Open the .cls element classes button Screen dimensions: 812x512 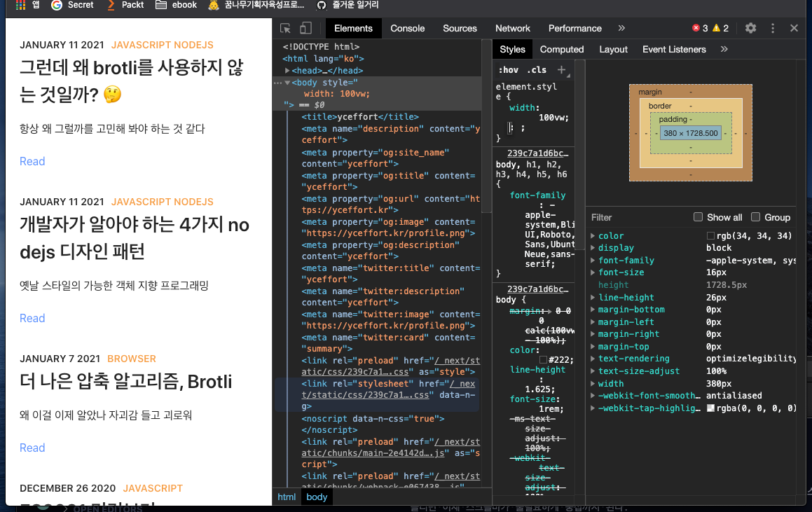537,70
